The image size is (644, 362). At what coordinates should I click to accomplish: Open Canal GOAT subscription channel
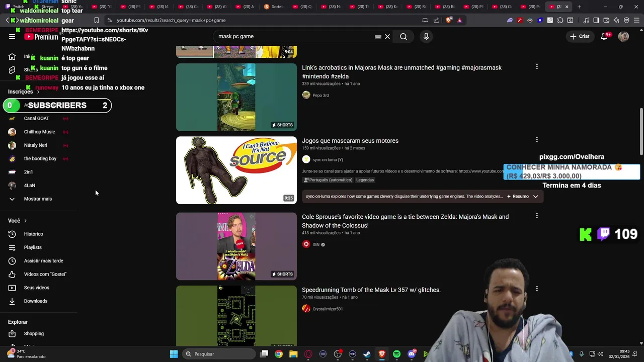pos(38,118)
